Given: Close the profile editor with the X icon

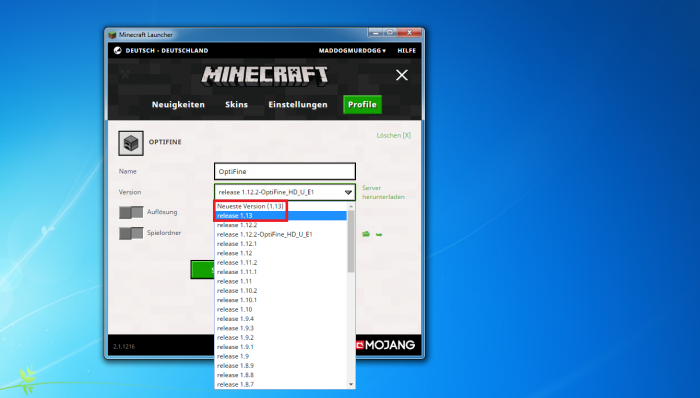Looking at the screenshot, I should pos(402,75).
